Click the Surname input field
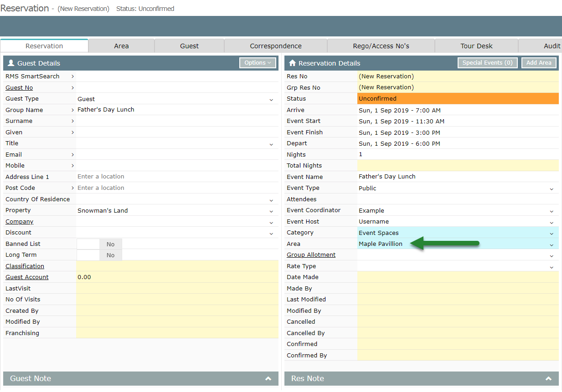The height and width of the screenshot is (392, 562). pyautogui.click(x=177, y=121)
